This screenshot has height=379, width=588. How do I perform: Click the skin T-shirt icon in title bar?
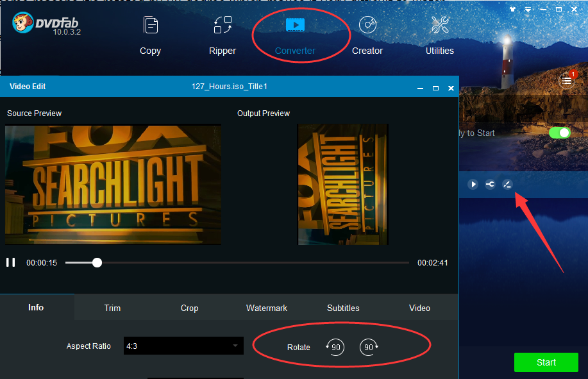click(x=512, y=9)
